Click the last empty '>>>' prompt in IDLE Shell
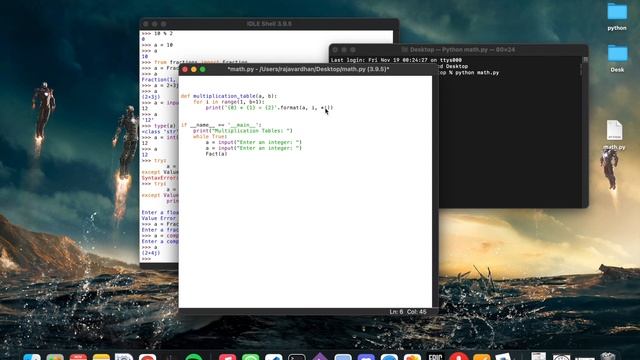 pyautogui.click(x=146, y=259)
